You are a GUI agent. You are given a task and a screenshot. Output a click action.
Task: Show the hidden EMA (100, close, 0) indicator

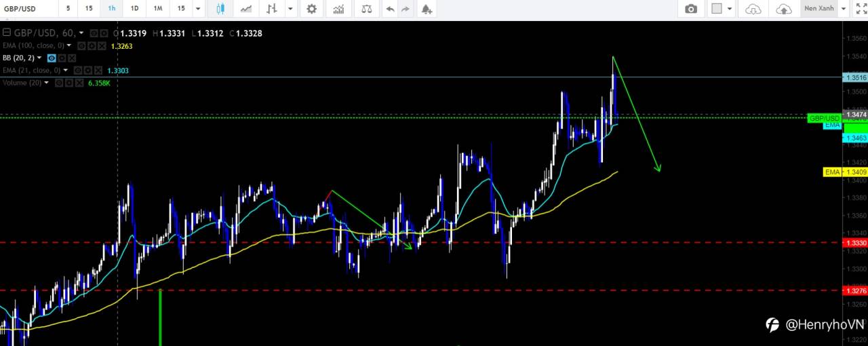pyautogui.click(x=81, y=45)
